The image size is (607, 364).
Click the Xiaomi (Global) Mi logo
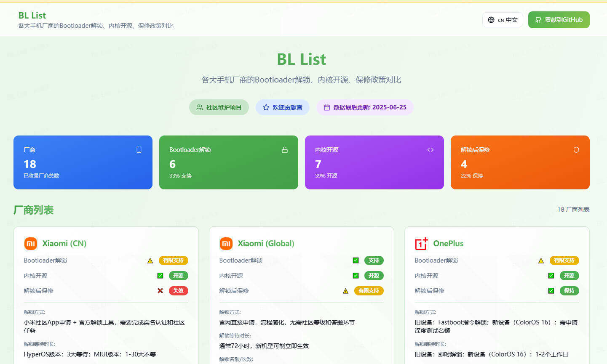[x=225, y=243]
